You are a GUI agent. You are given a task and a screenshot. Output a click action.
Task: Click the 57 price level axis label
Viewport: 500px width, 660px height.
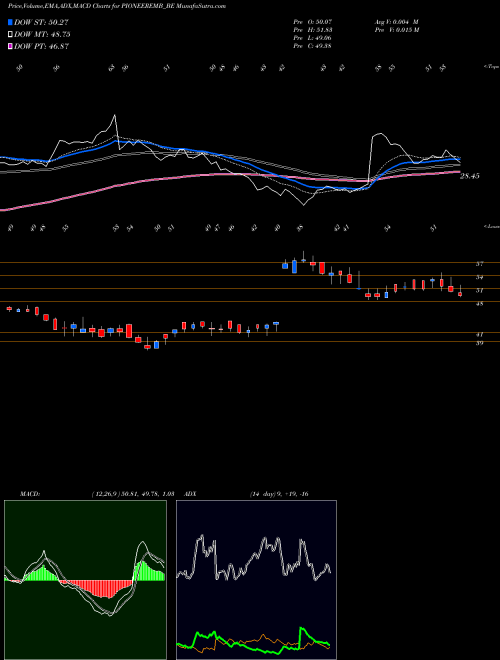tap(479, 264)
